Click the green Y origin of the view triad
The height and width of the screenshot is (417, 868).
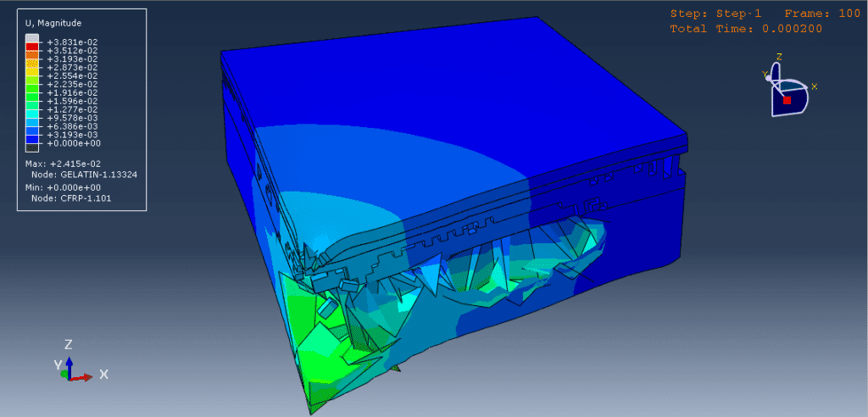[64, 375]
